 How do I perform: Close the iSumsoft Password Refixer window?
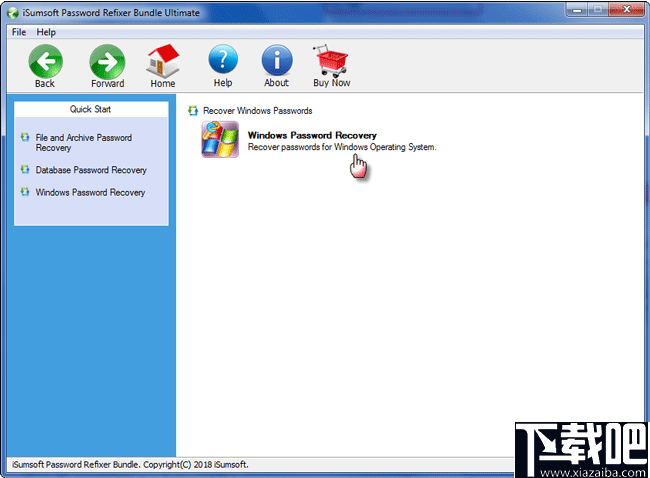(x=626, y=10)
